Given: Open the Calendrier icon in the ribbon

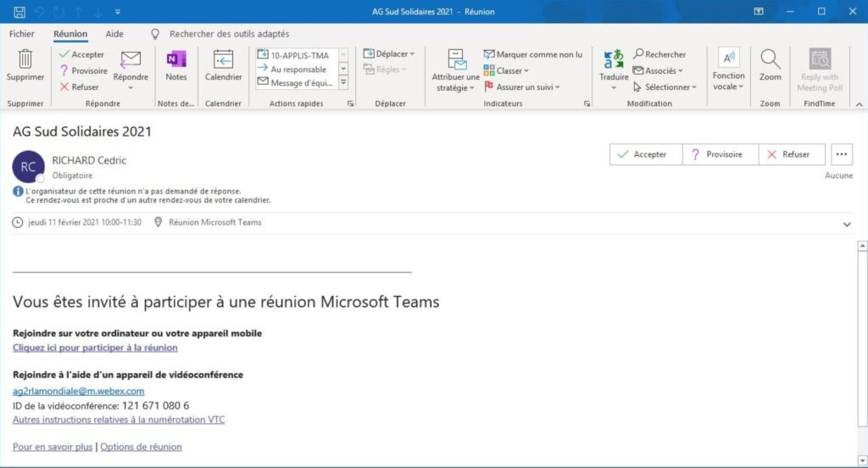Looking at the screenshot, I should pyautogui.click(x=223, y=59).
